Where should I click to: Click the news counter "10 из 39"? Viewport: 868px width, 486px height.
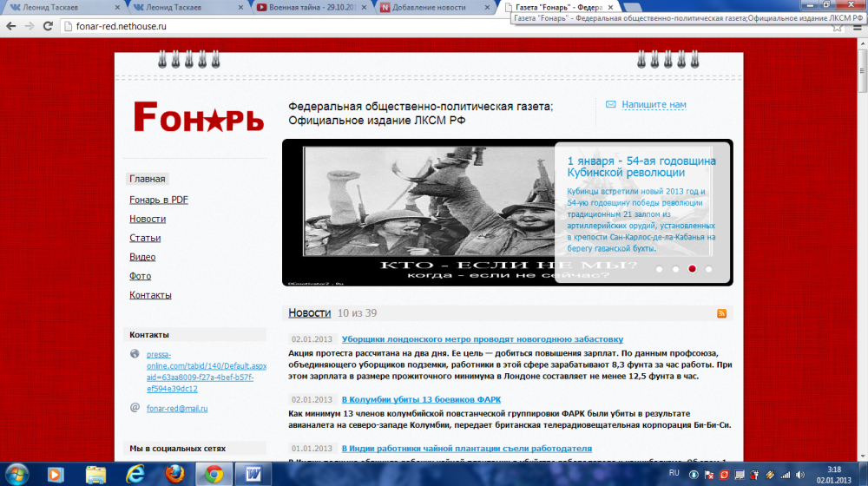(x=357, y=313)
